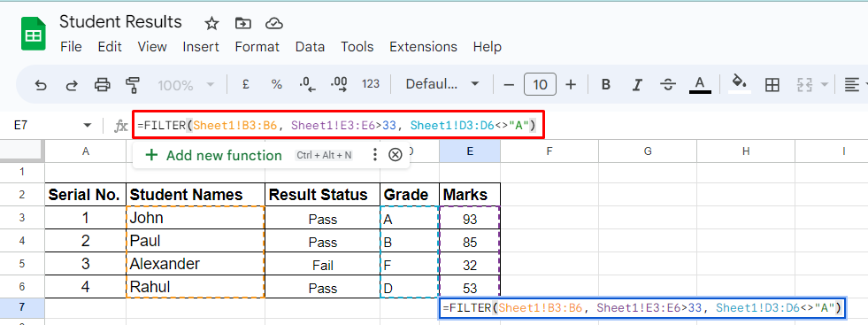Viewport: 868px width, 325px height.
Task: Decrease decimal places
Action: [307, 84]
